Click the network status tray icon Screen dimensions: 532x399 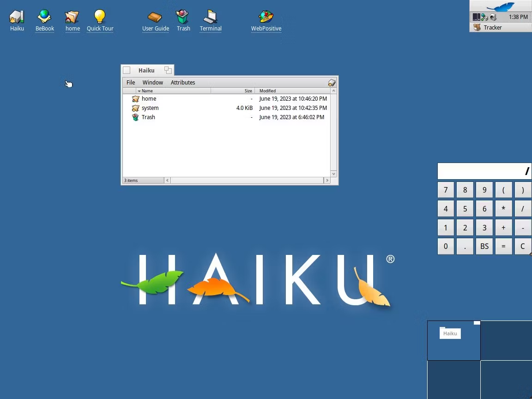[484, 17]
